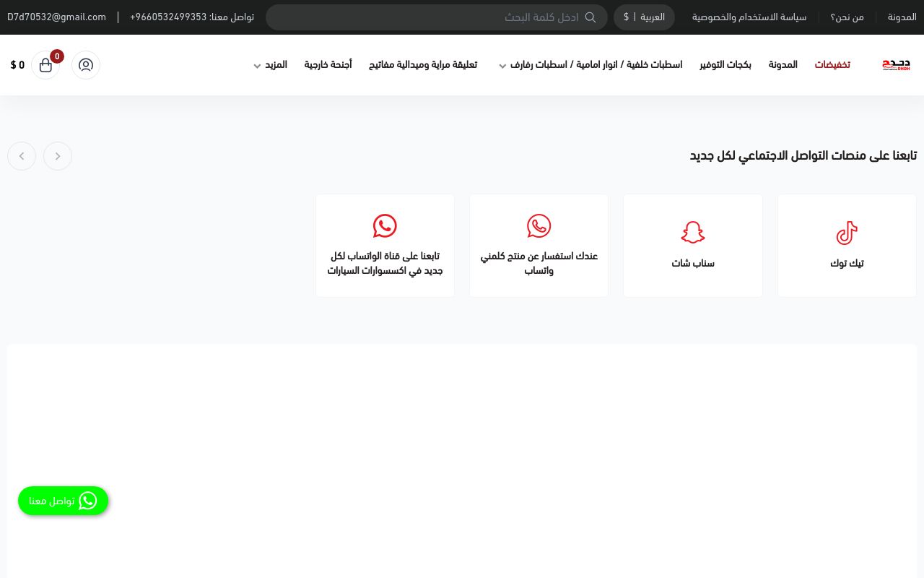Click the carousel previous arrow
This screenshot has height=578, width=924.
coord(22,156)
